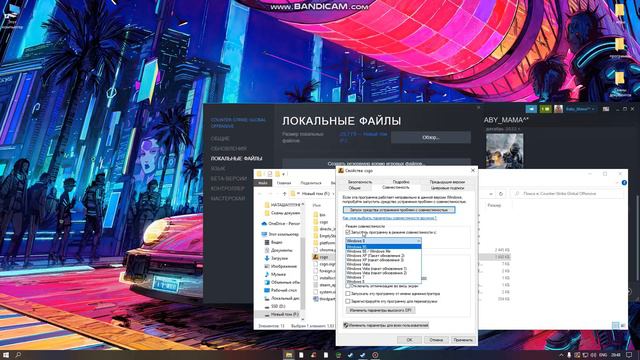
Task: Toggle "Run in compatibility mode" checkbox
Action: coord(348,232)
